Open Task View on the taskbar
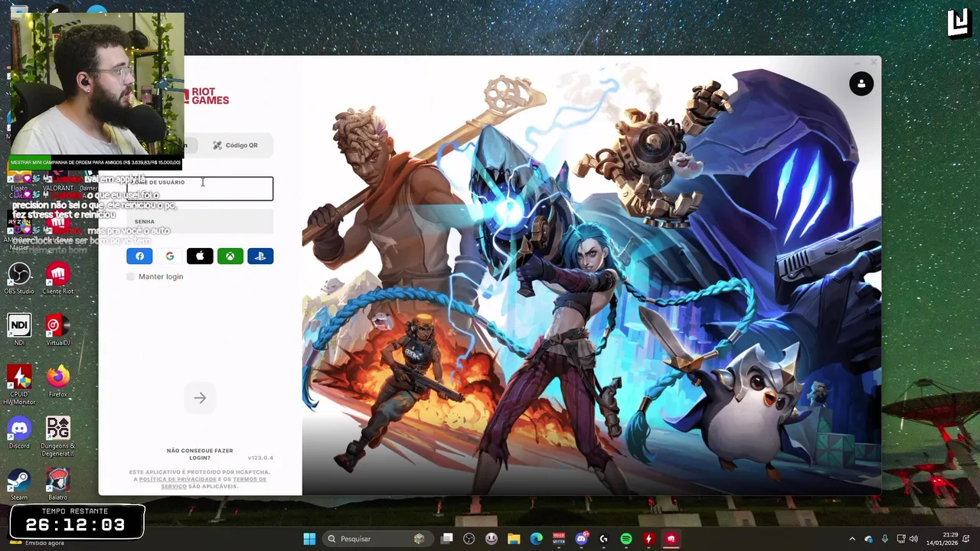This screenshot has width=980, height=551. (447, 539)
